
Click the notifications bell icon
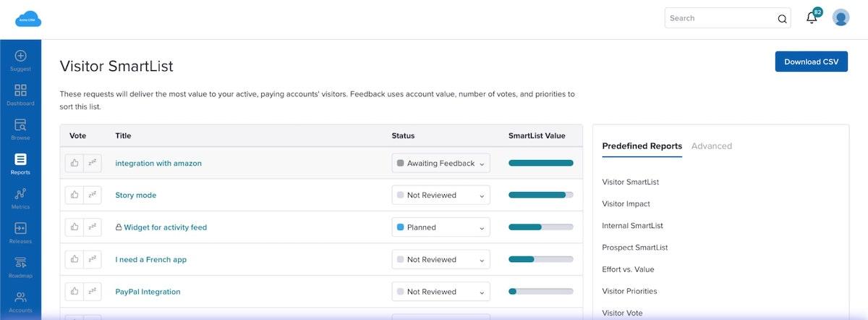pos(812,18)
